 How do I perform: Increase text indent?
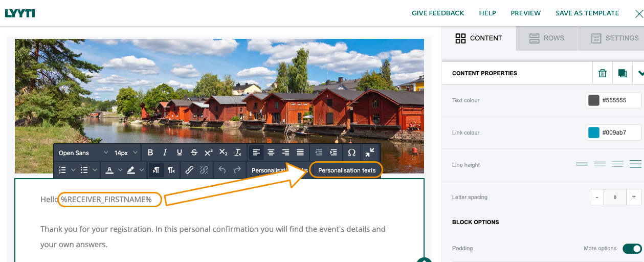(x=334, y=152)
